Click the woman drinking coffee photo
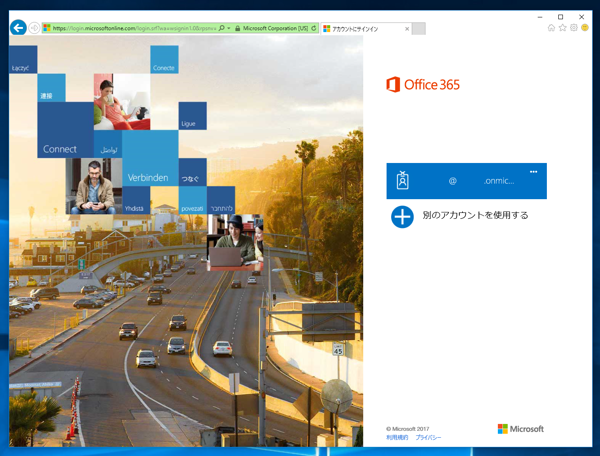The image size is (600, 456). 122,102
